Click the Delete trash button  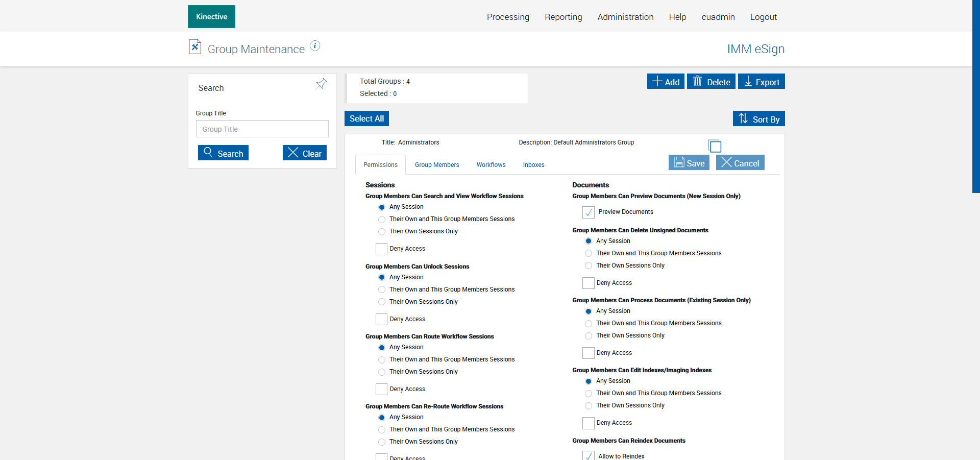(x=710, y=82)
